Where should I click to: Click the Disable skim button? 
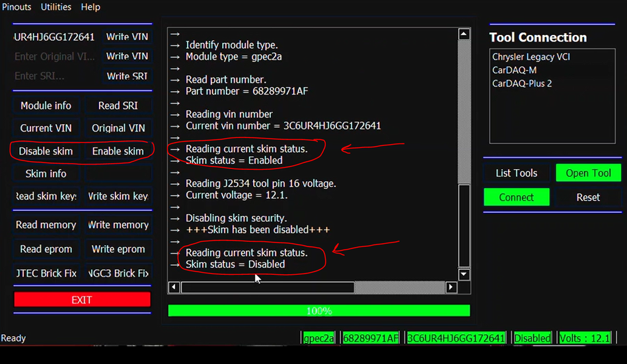[x=46, y=151]
